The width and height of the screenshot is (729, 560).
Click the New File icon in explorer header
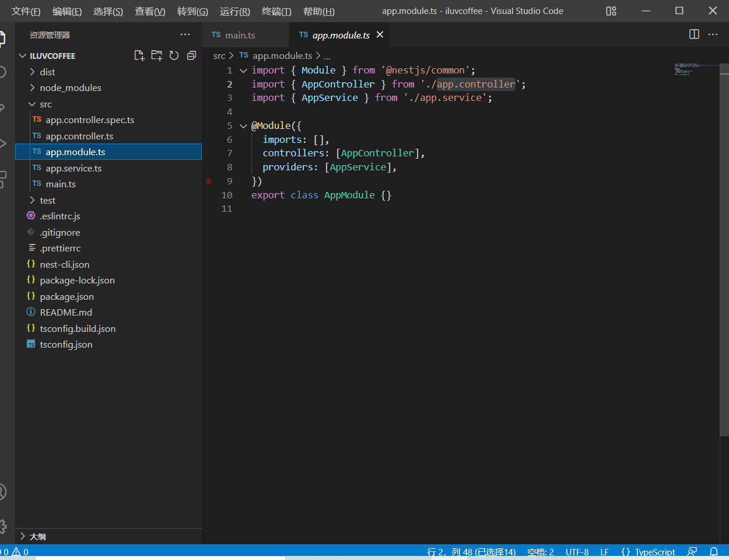coord(139,55)
